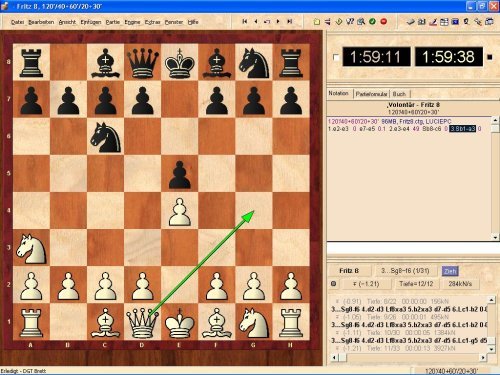Toggle the round engine stop button
The image size is (500, 375).
pos(334,284)
